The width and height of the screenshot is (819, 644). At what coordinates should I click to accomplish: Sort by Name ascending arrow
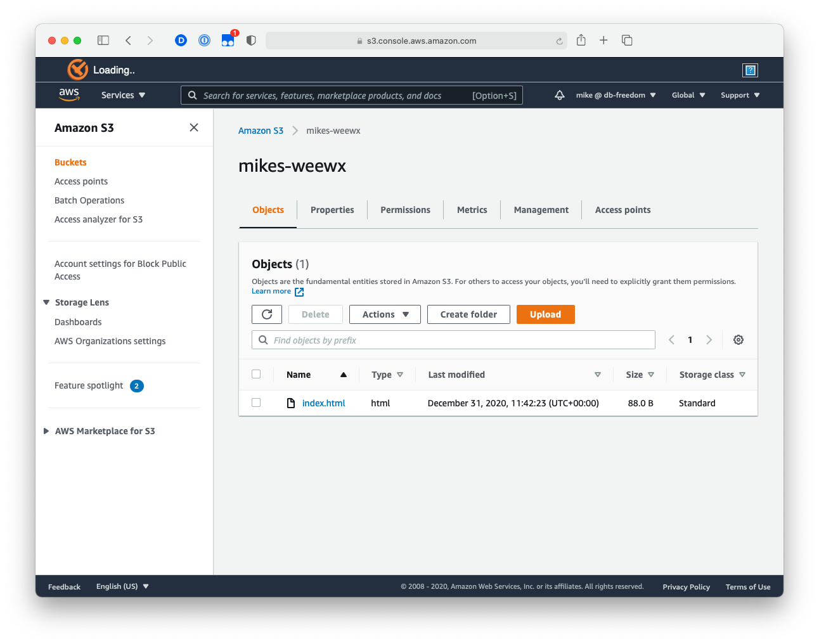(344, 375)
